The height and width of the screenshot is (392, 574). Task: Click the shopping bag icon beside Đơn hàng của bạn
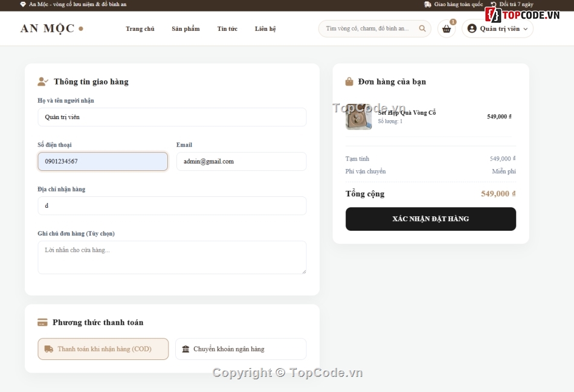(x=349, y=82)
